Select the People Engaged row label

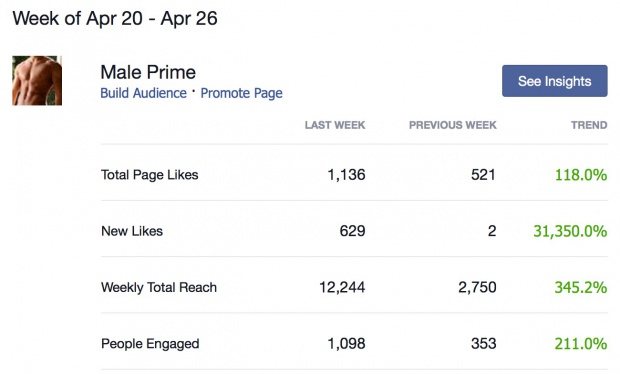tap(150, 344)
